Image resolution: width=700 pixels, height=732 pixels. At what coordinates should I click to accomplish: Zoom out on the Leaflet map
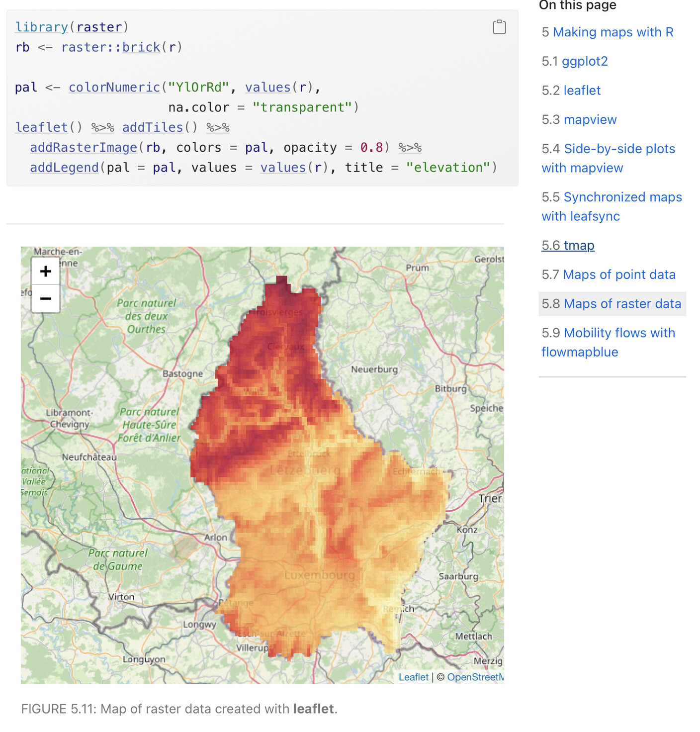click(45, 298)
